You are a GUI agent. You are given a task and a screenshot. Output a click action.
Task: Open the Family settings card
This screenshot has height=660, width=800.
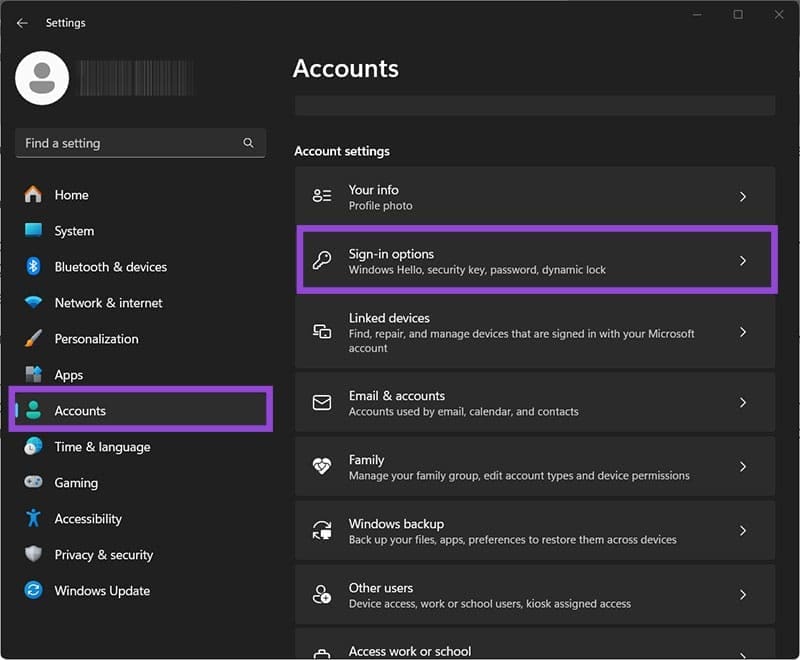coord(534,467)
